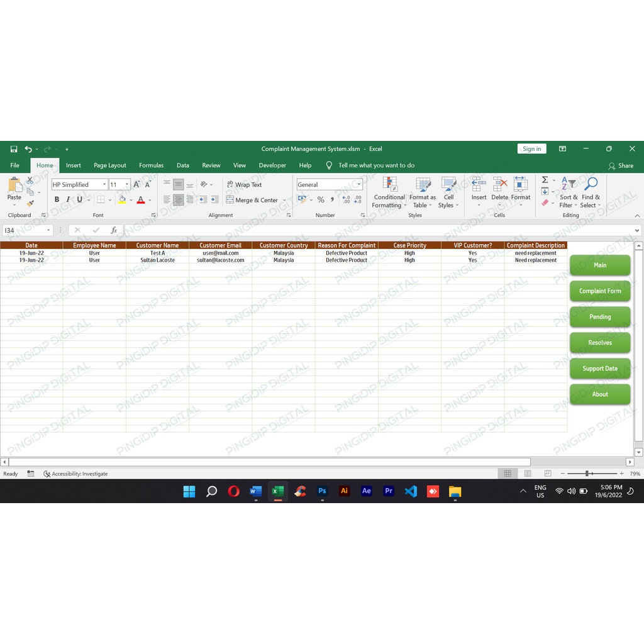Open Visual Studio Code from the taskbar

tap(411, 491)
